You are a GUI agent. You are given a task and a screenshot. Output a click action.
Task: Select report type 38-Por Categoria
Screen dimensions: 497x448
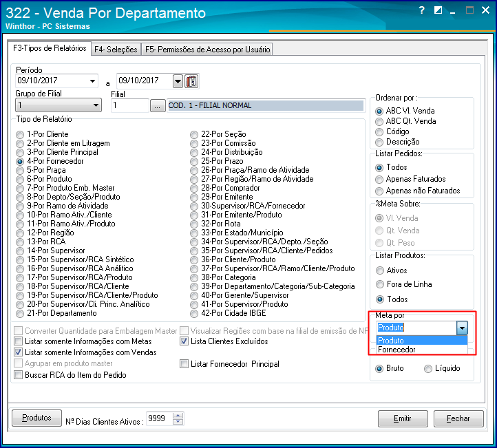tap(223, 277)
